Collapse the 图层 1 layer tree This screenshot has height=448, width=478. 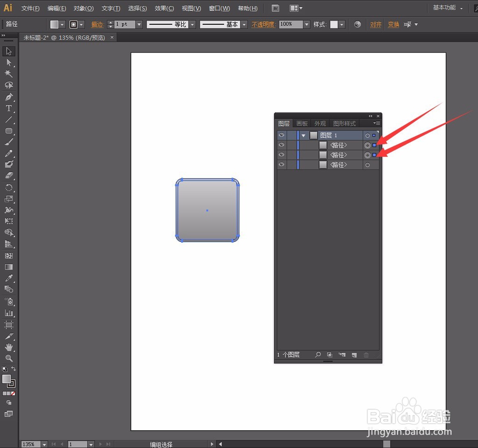[x=304, y=136]
